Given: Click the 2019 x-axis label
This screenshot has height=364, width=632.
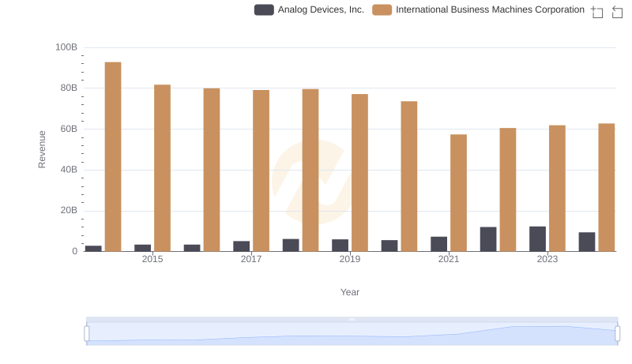Looking at the screenshot, I should [350, 259].
